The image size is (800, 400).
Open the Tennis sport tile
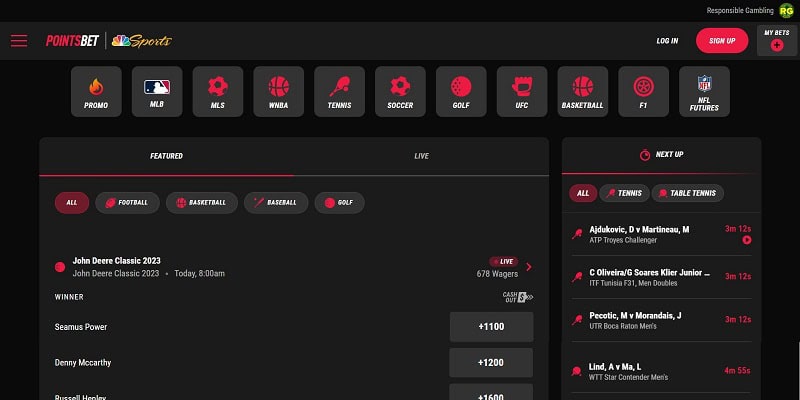click(340, 91)
